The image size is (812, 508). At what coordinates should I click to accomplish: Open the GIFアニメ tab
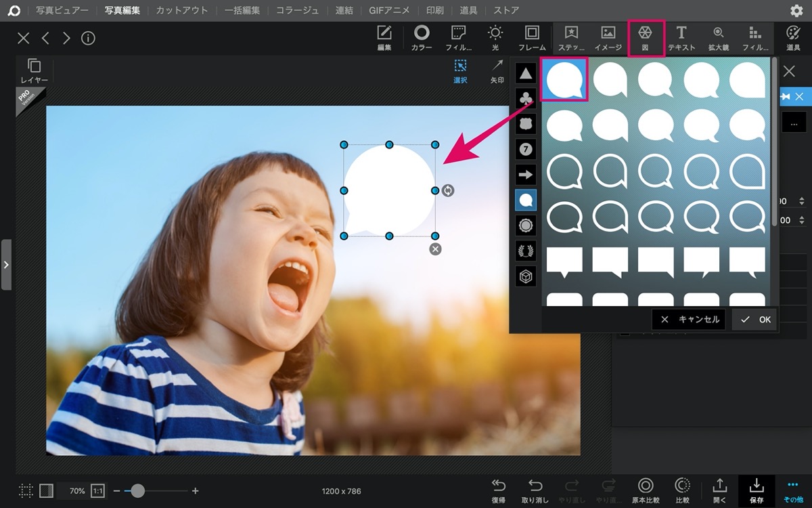pos(390,10)
